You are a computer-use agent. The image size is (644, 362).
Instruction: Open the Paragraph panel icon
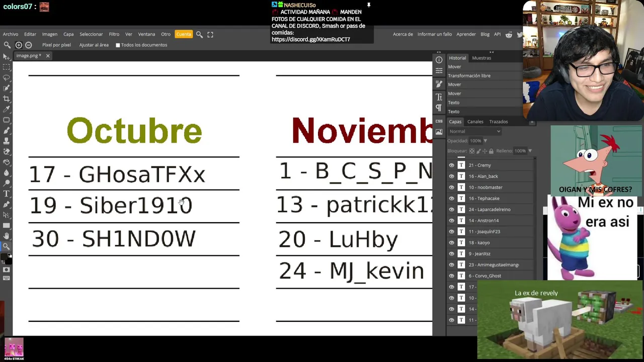(439, 108)
